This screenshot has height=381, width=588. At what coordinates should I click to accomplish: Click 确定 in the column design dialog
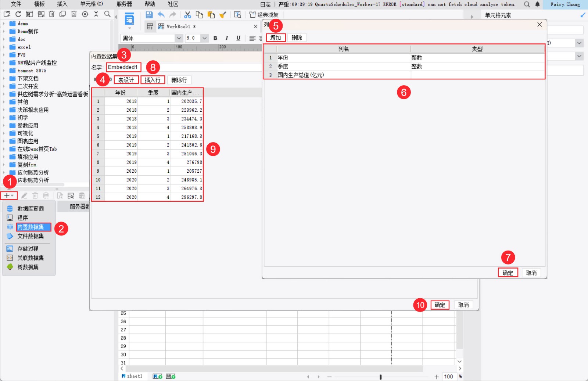click(508, 273)
